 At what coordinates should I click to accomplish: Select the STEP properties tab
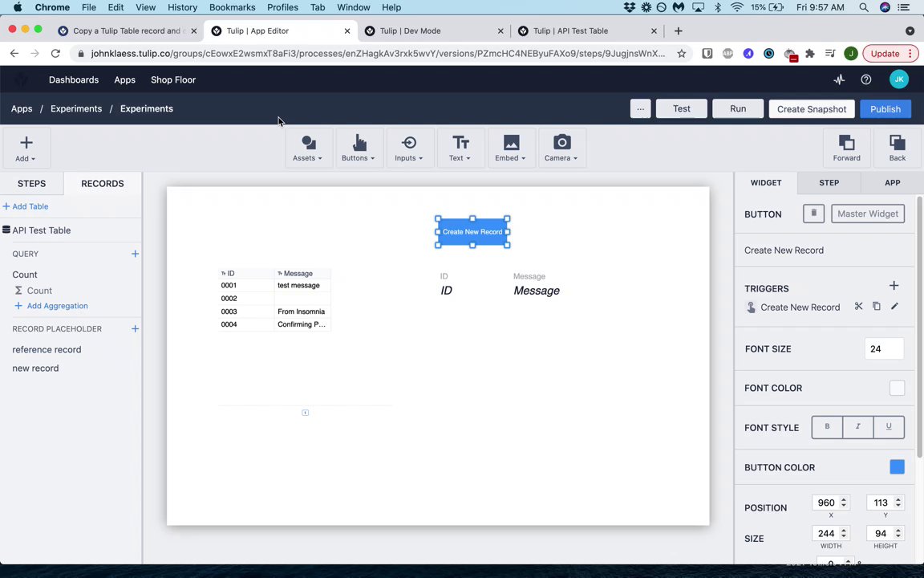[829, 183]
